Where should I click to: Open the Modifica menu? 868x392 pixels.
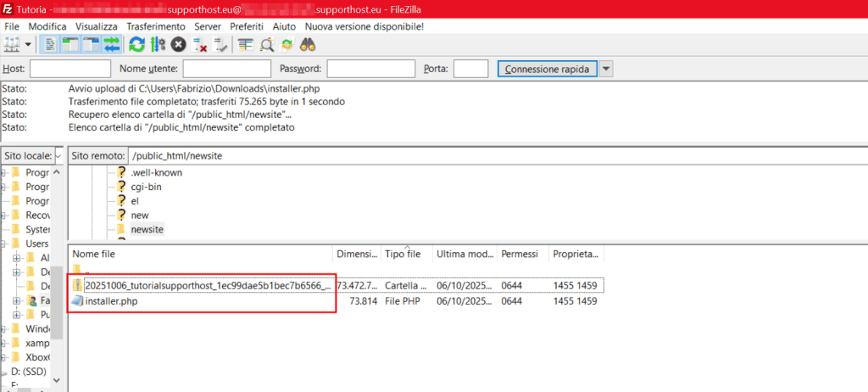click(x=47, y=26)
